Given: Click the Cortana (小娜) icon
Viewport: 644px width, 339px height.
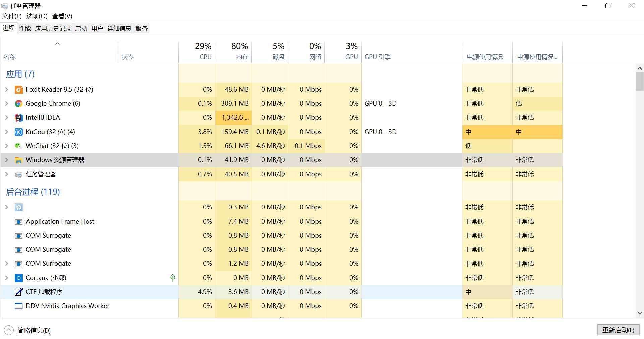Looking at the screenshot, I should point(19,278).
